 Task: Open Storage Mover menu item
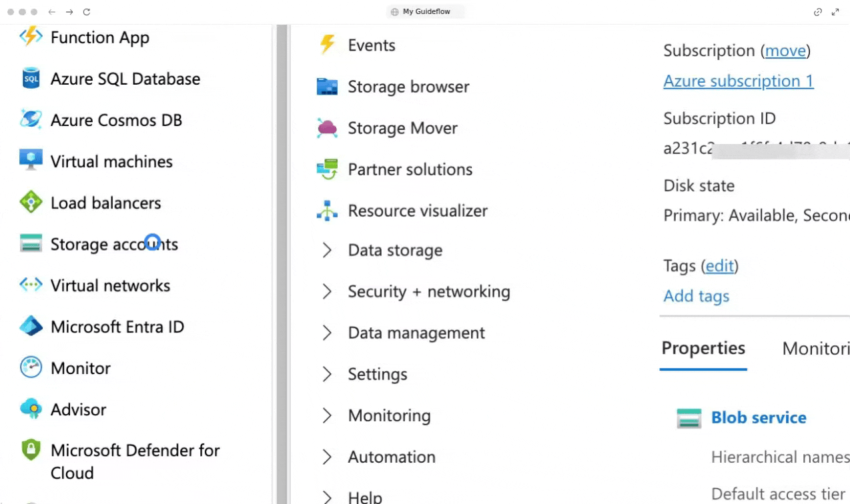tap(402, 128)
